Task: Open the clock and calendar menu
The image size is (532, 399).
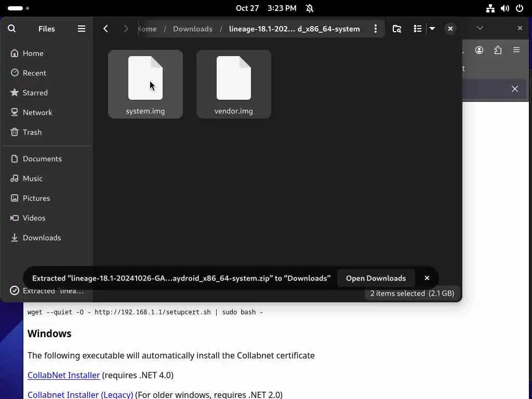Action: click(x=266, y=8)
